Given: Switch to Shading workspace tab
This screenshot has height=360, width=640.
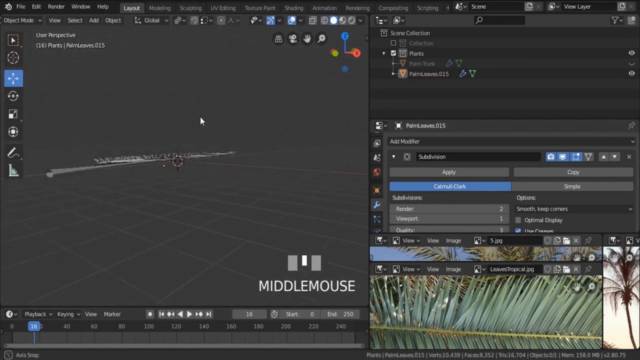Looking at the screenshot, I should [x=293, y=8].
